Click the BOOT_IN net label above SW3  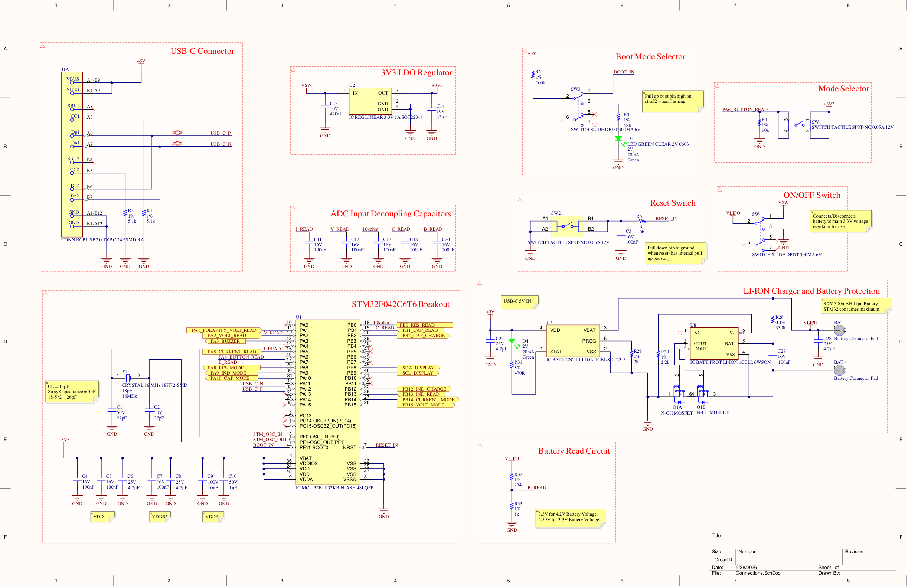(x=624, y=72)
